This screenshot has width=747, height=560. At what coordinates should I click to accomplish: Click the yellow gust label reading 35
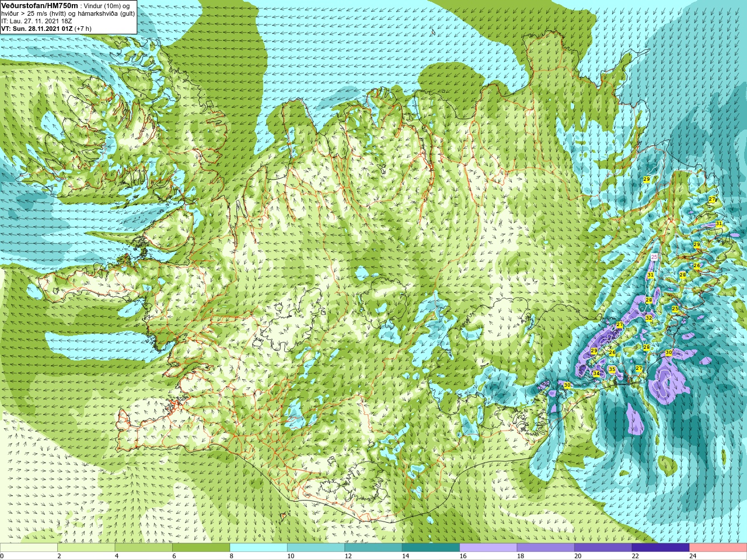click(612, 369)
